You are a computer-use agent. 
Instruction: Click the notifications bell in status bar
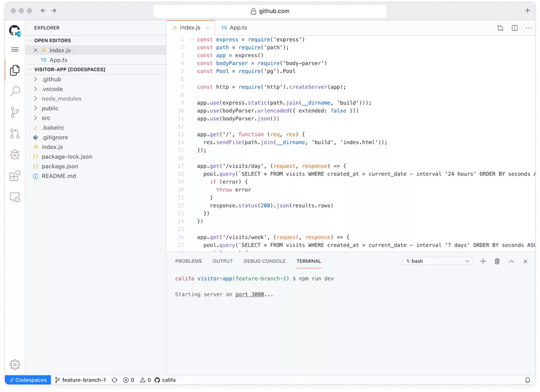[527, 379]
